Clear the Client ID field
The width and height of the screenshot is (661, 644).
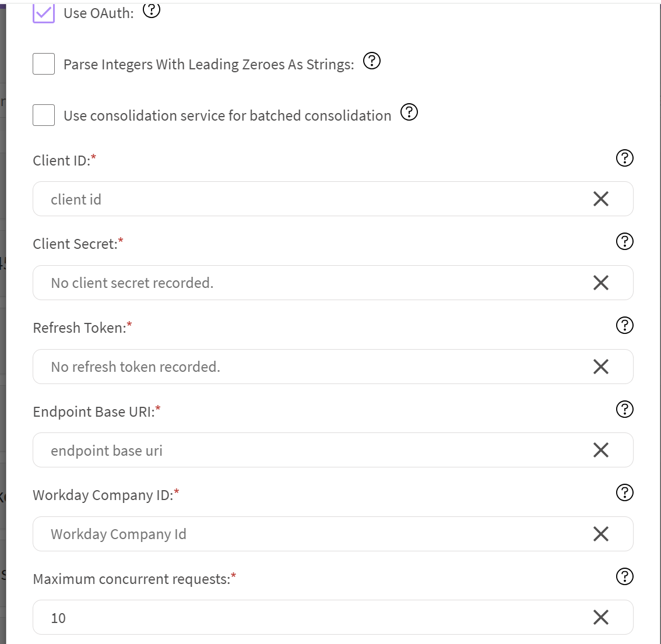(x=601, y=199)
